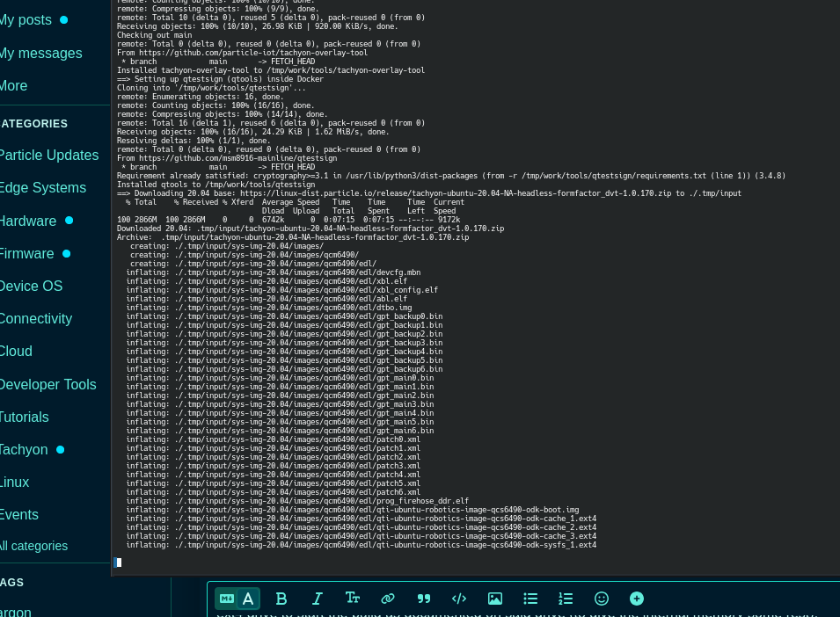The image size is (840, 617).
Task: View All categories list
Action: coord(33,546)
